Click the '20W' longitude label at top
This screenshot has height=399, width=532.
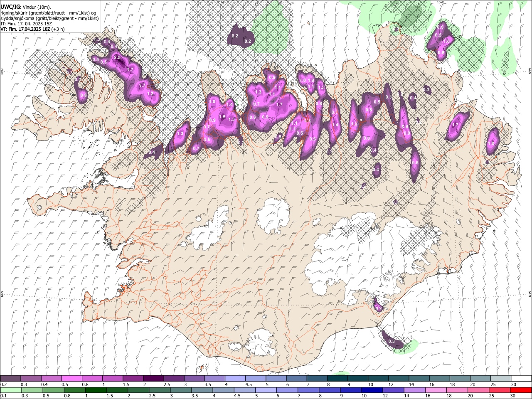tap(221, 2)
